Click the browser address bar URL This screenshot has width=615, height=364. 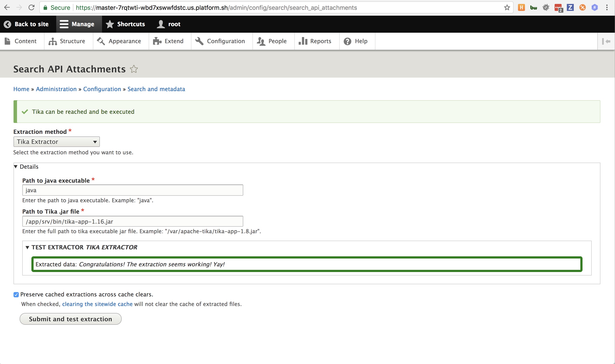click(216, 8)
